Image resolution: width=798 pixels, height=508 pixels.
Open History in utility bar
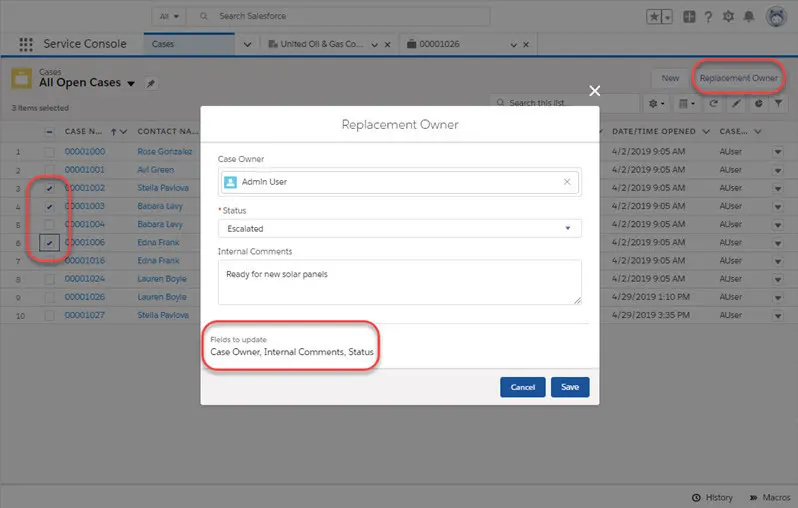(712, 497)
